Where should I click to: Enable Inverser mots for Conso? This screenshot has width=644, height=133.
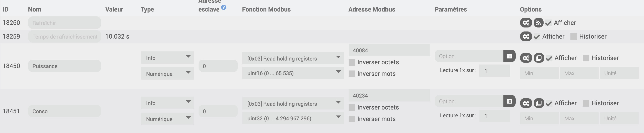(x=352, y=119)
